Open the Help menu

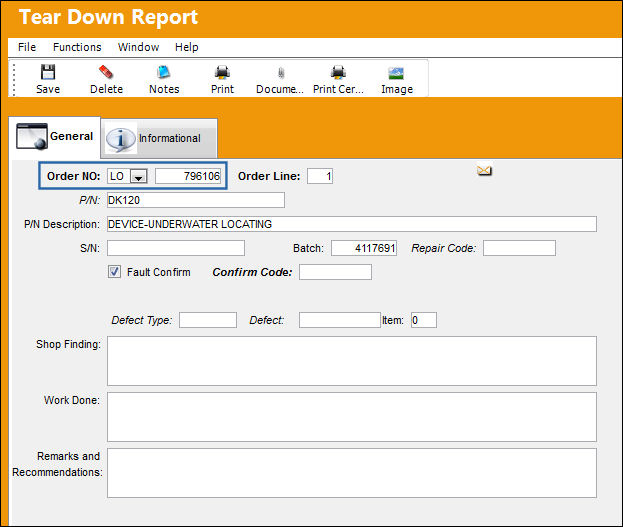pos(186,47)
